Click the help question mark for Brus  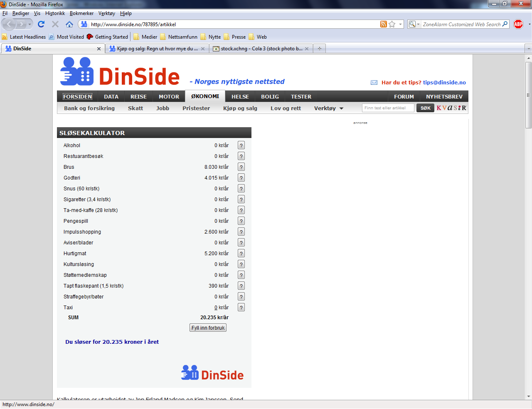(241, 167)
